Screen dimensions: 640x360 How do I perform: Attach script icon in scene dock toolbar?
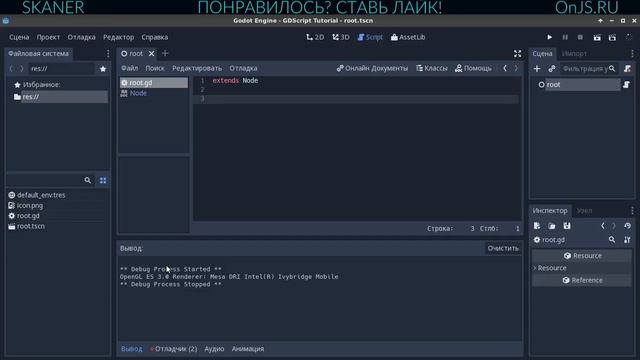627,69
